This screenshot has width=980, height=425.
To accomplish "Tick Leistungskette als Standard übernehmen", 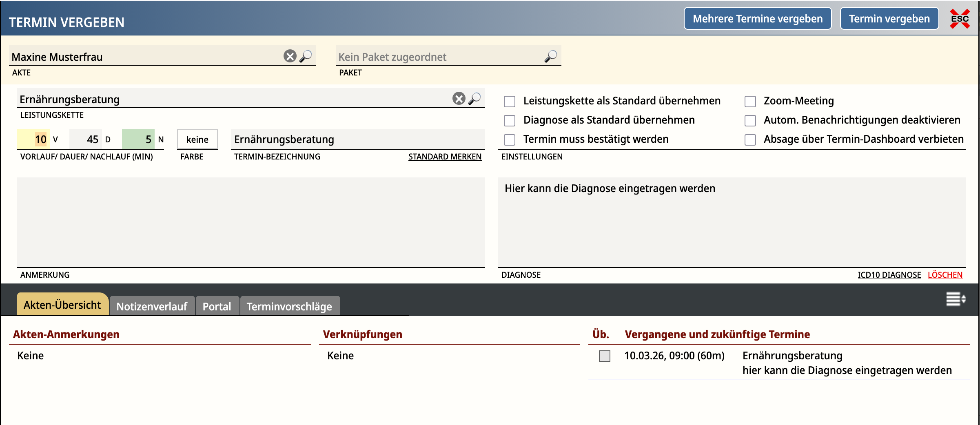I will point(510,101).
